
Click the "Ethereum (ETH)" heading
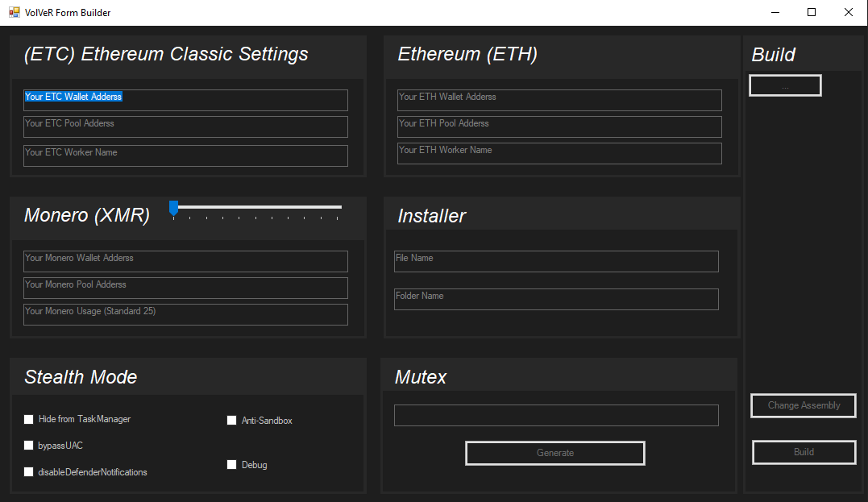467,54
